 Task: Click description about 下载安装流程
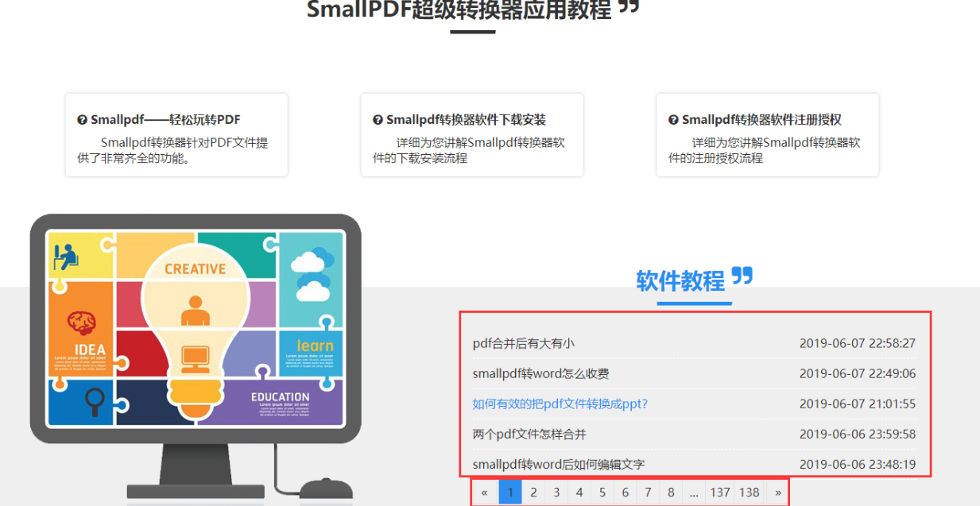(469, 150)
